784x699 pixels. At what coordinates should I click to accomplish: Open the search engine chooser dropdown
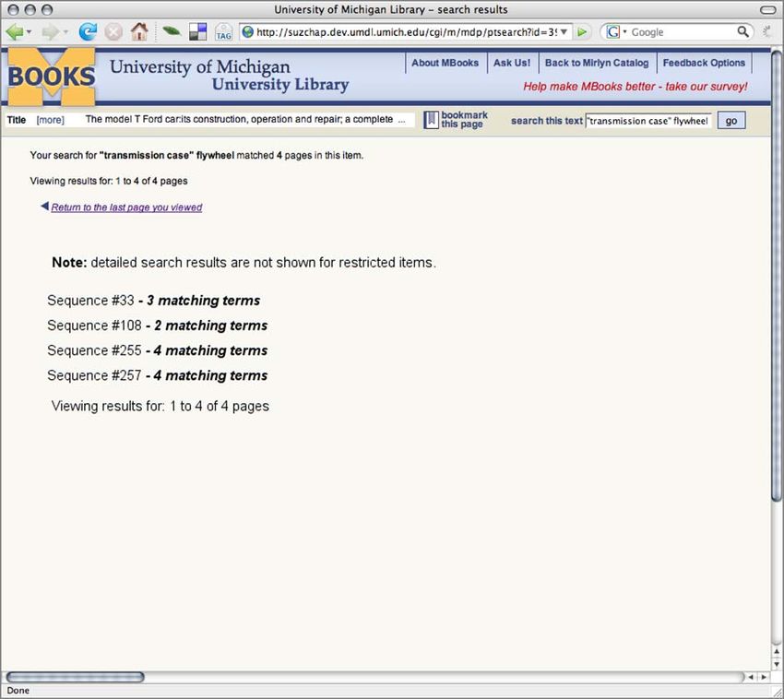tap(624, 32)
